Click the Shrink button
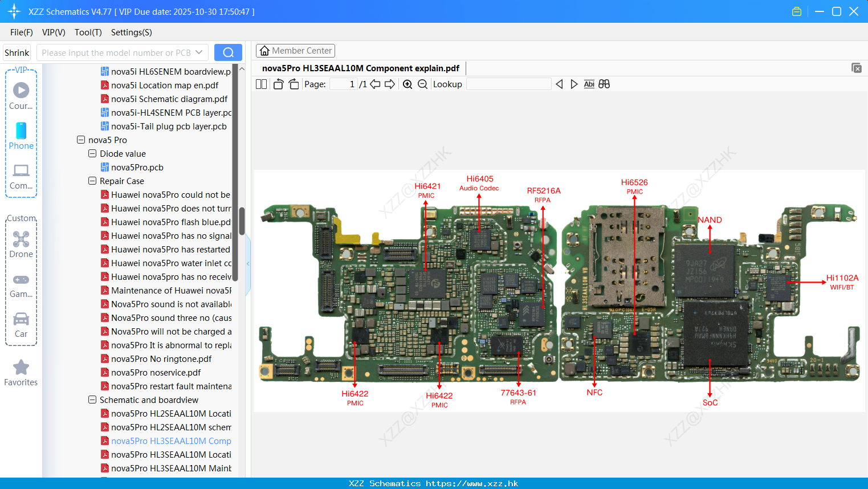The height and width of the screenshot is (489, 868). [x=17, y=52]
